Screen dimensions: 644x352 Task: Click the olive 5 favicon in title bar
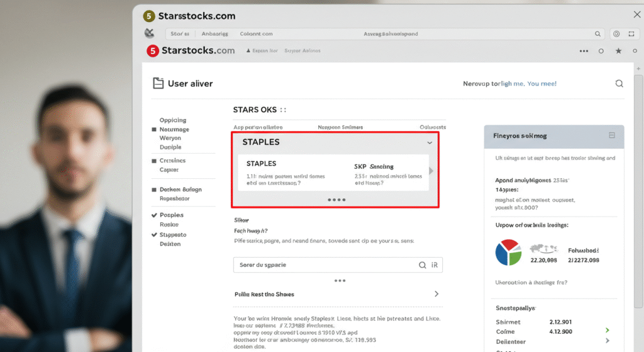[148, 16]
